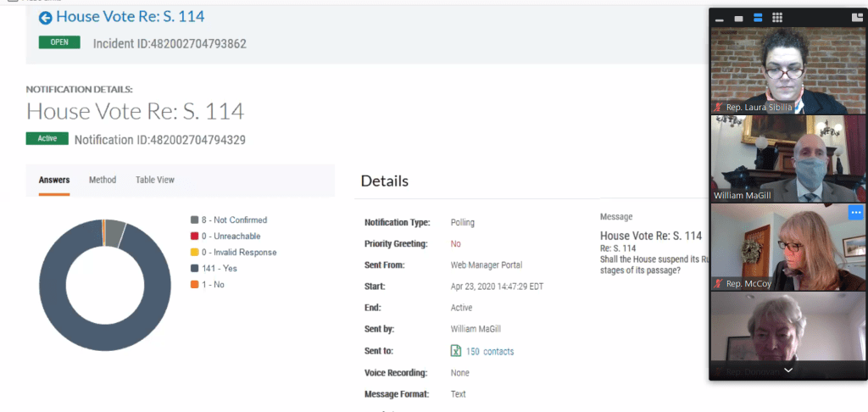Hide the Zoom video panel with the minimize bar
The width and height of the screenshot is (868, 412).
tap(720, 18)
